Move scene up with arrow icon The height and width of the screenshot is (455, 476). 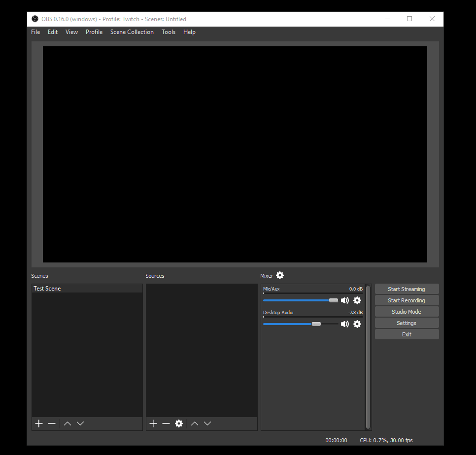68,423
